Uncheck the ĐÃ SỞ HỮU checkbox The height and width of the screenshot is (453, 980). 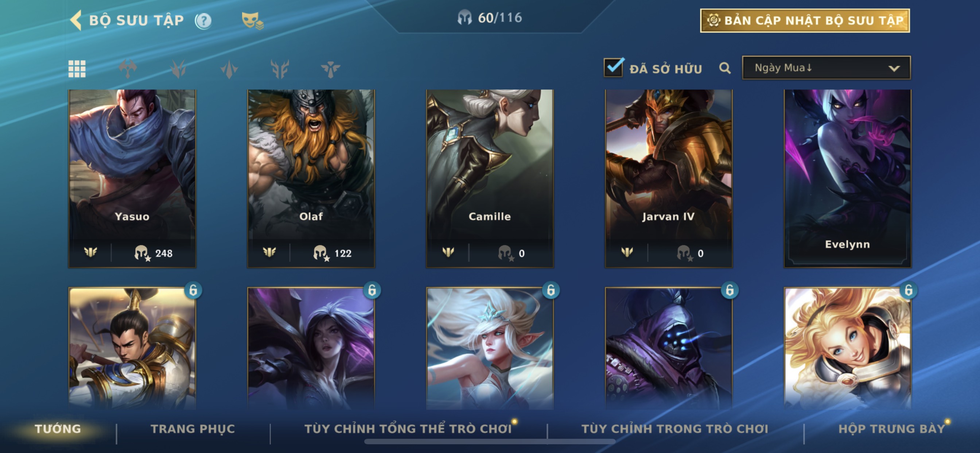click(x=613, y=67)
